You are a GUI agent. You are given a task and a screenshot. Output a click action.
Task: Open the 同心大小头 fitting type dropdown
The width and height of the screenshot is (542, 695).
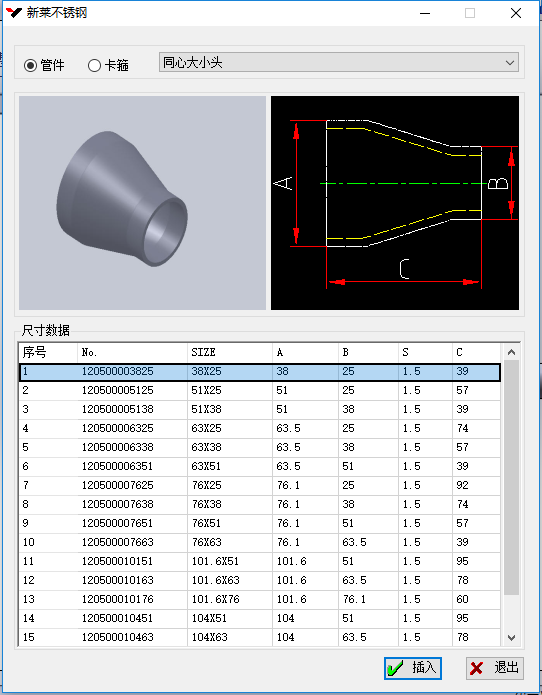click(339, 62)
